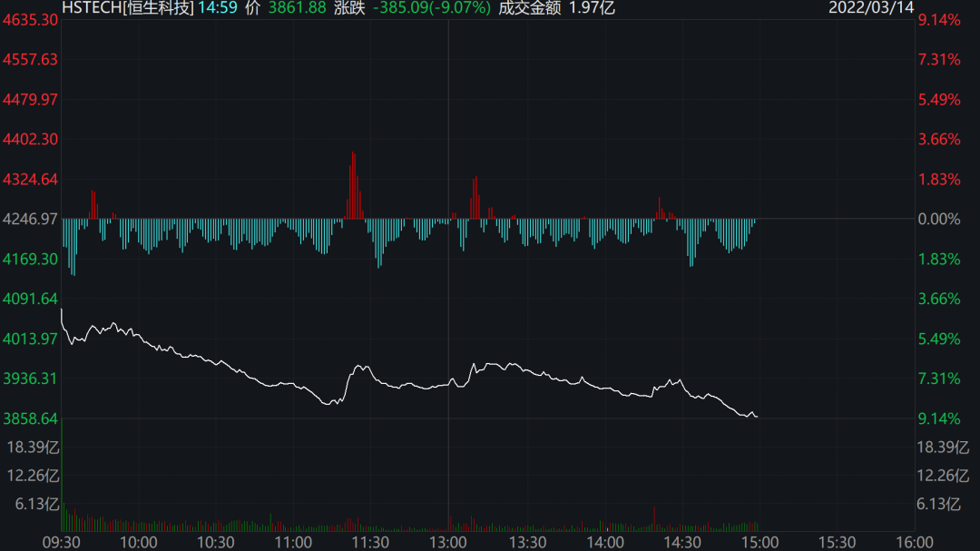
Task: Select the 3861.88 current price value
Action: pos(297,7)
